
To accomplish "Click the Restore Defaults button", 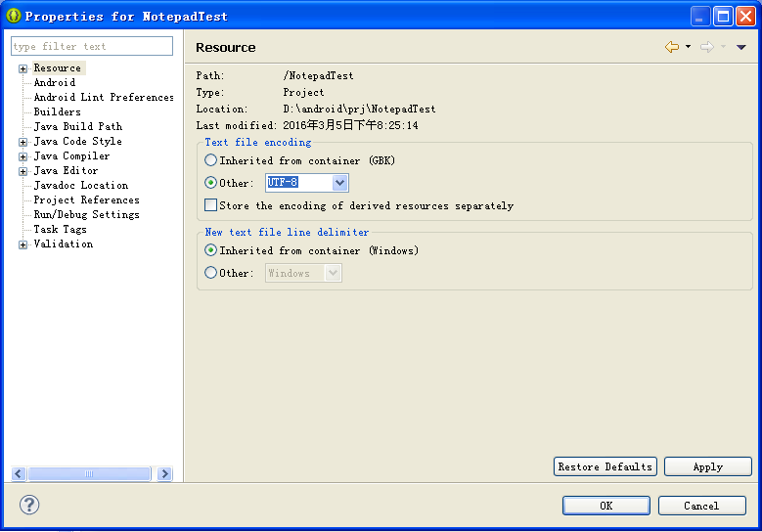I will tap(605, 466).
